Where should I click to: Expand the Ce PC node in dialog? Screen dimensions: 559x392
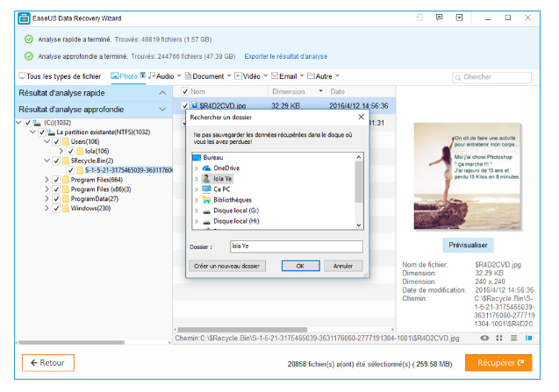[x=197, y=189]
